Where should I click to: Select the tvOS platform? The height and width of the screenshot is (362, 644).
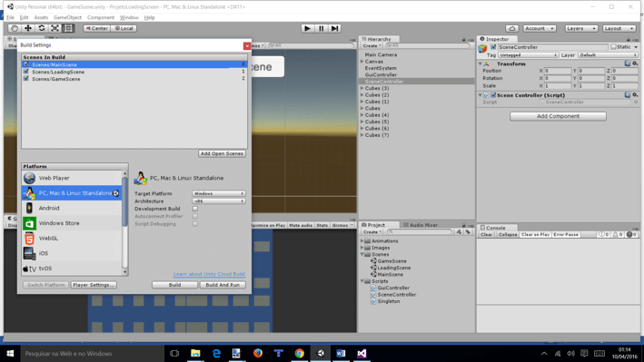72,269
